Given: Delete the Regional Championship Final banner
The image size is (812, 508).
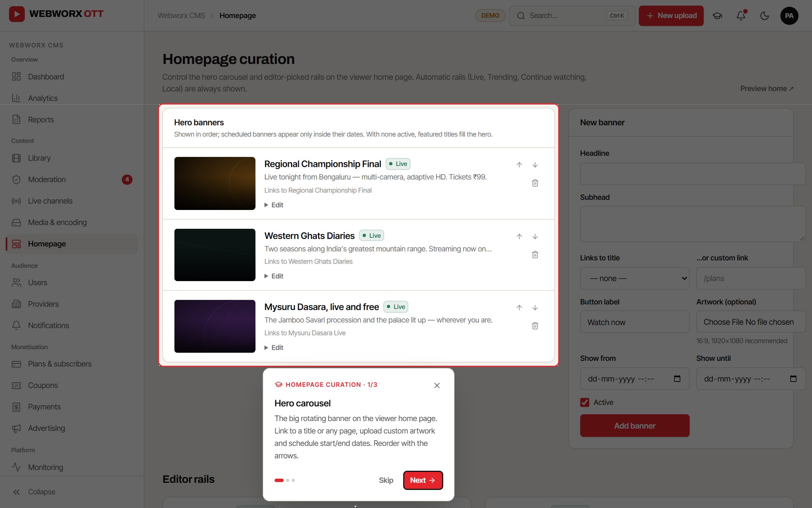Looking at the screenshot, I should point(535,183).
